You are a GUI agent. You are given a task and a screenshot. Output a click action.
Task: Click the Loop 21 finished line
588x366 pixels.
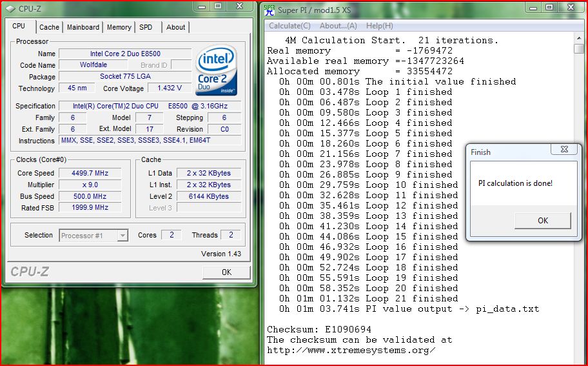coord(369,298)
